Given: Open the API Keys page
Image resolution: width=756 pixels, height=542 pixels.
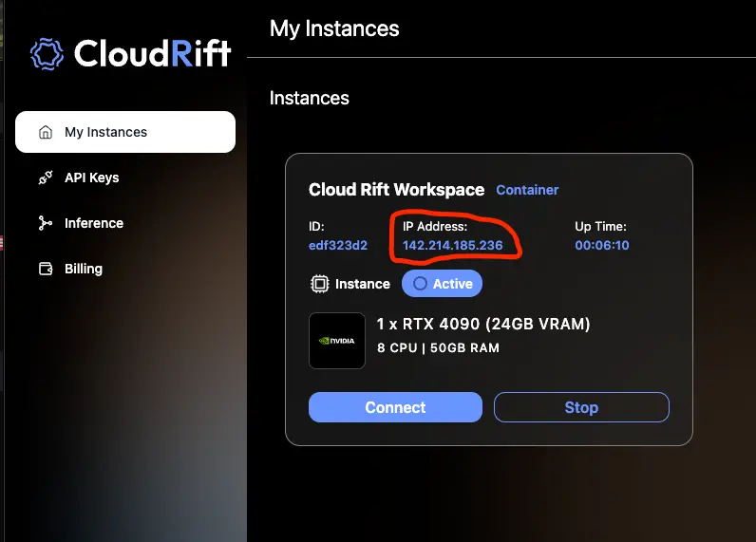Looking at the screenshot, I should 91,178.
